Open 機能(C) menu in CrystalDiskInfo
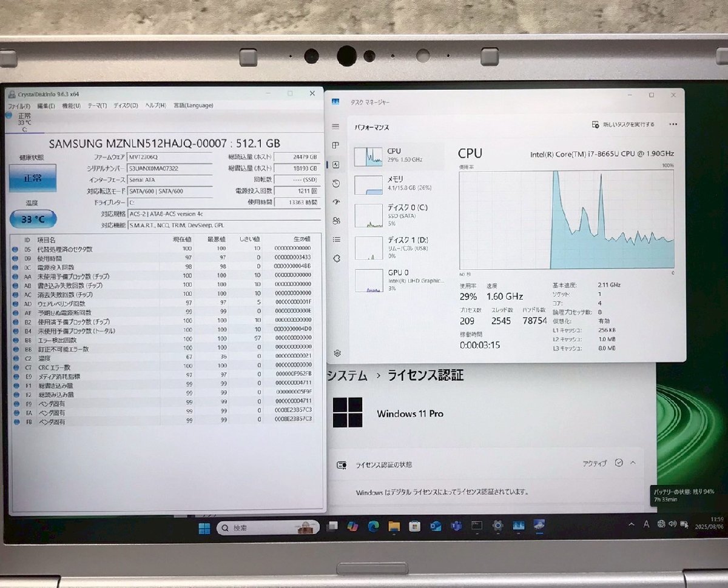This screenshot has width=728, height=588. click(72, 105)
